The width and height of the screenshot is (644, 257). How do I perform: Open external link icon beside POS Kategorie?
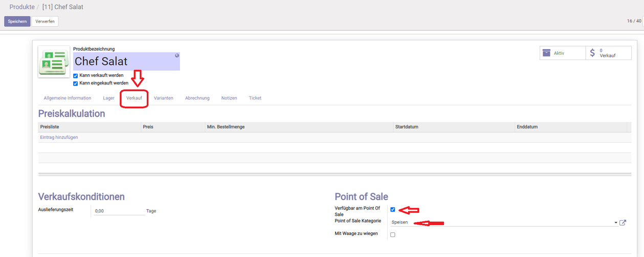(x=623, y=223)
